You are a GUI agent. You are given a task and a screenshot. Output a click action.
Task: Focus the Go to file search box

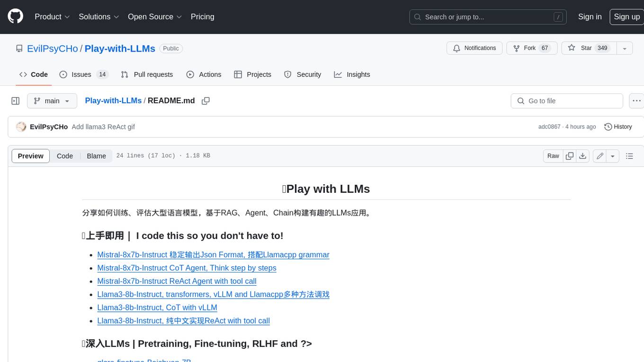[567, 101]
